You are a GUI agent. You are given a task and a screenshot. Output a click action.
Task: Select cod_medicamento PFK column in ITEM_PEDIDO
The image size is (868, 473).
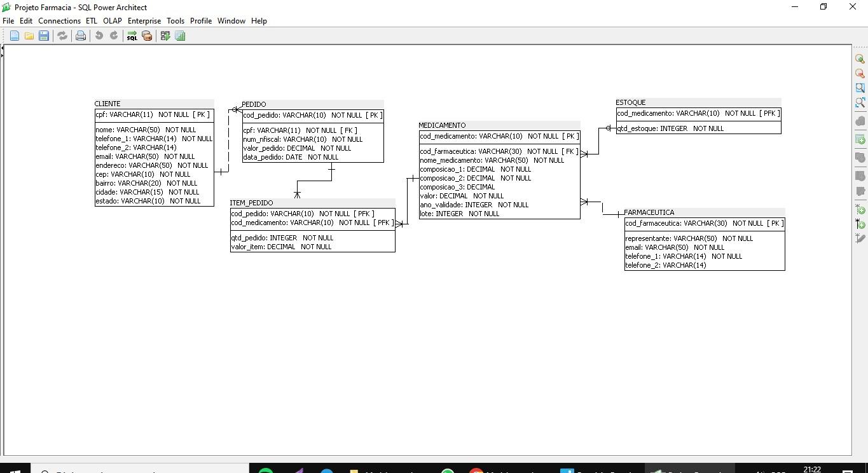point(312,223)
